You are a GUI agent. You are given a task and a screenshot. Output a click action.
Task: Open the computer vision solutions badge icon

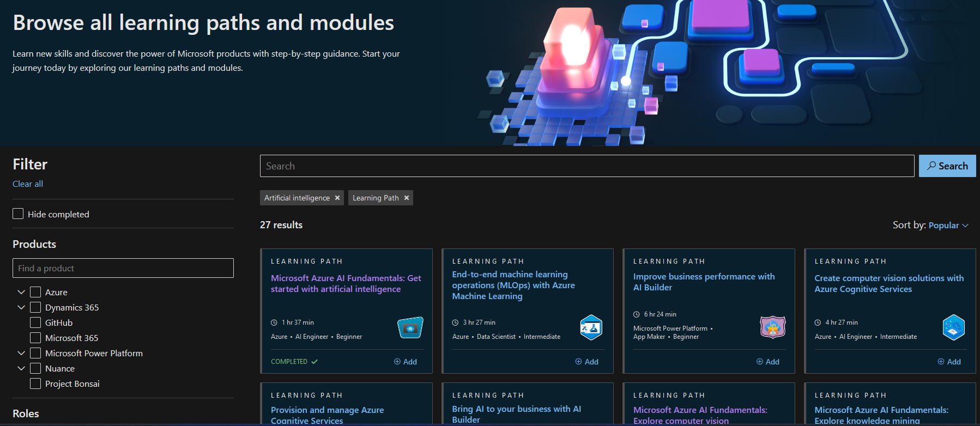954,328
